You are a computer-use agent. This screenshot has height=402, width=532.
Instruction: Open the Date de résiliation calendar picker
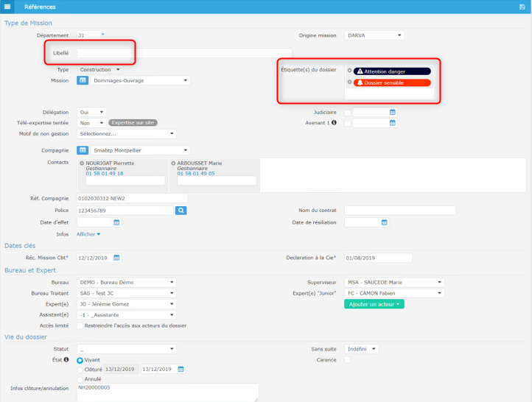pyautogui.click(x=384, y=222)
